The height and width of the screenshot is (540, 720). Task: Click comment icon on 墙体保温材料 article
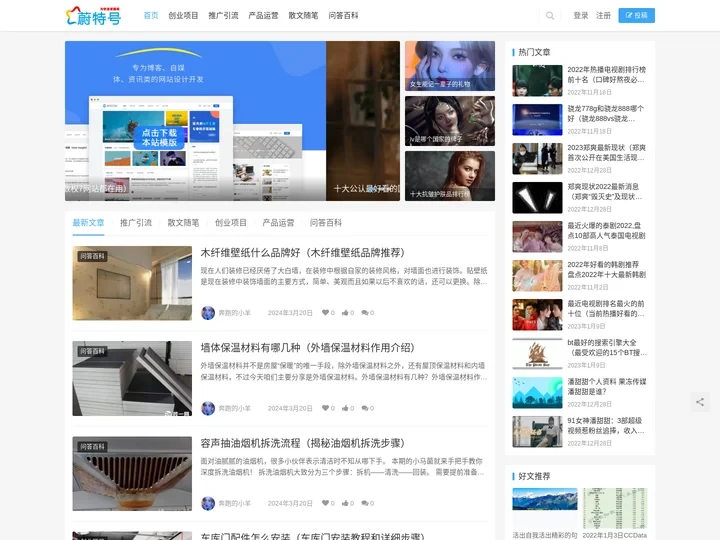coord(365,408)
